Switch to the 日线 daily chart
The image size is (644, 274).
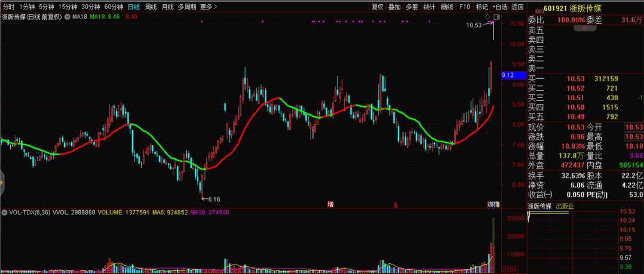tap(133, 7)
